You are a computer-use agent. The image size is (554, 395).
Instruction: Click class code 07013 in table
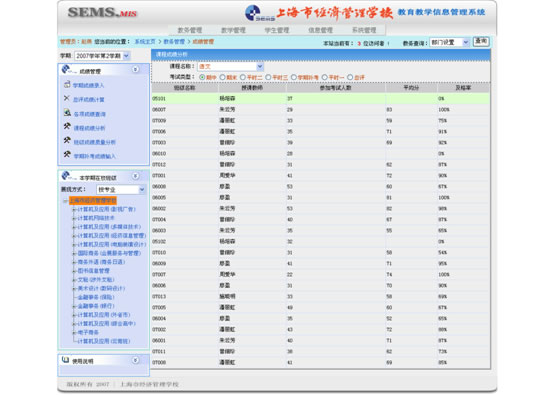point(159,297)
